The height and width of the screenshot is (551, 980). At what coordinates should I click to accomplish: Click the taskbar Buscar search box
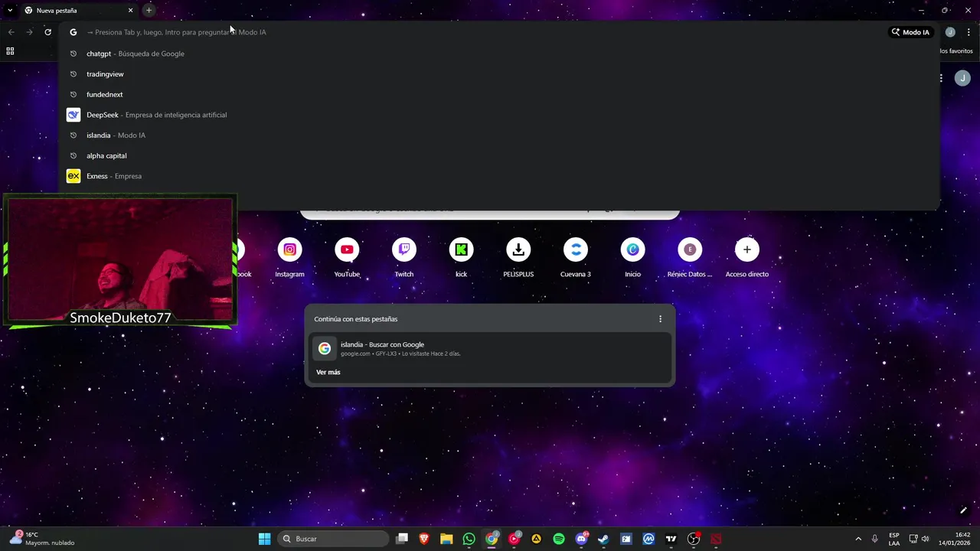pos(333,539)
